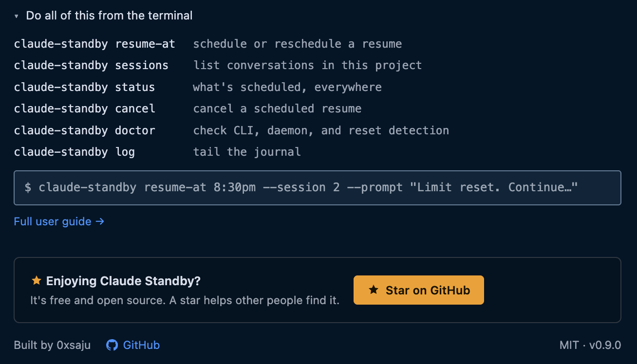Click the claude-standby log command
The image size is (637, 364).
pos(75,152)
